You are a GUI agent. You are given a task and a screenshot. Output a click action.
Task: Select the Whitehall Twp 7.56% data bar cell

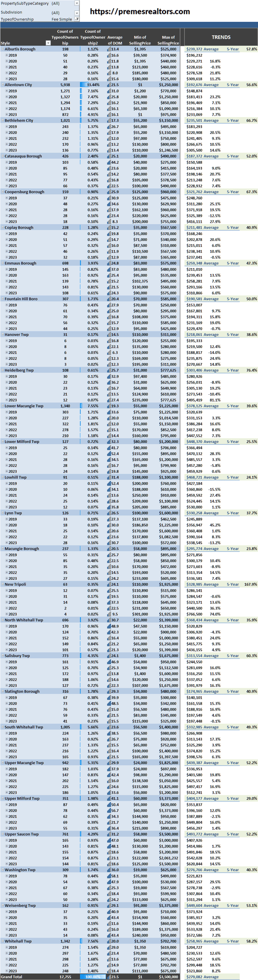[93, 941]
